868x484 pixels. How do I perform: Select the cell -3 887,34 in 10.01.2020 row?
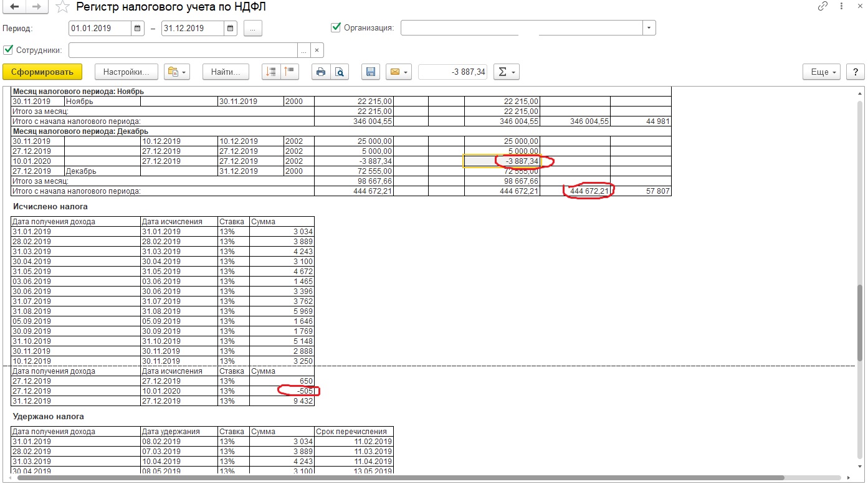502,161
